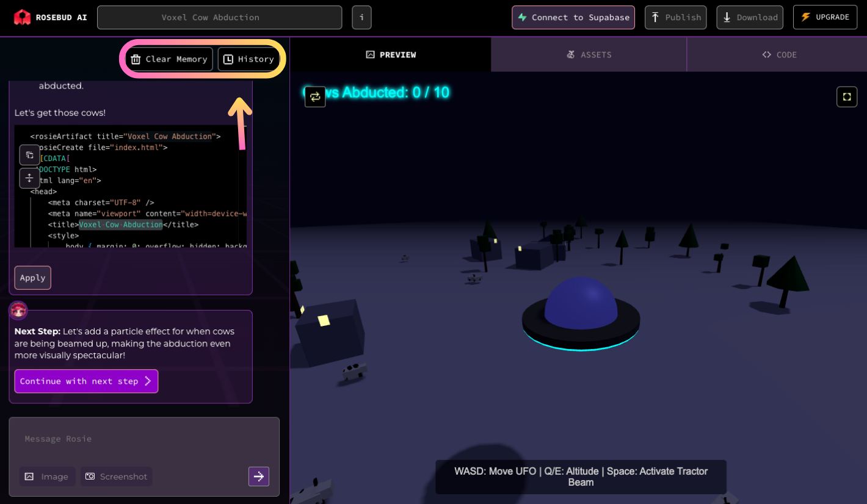Attach a Screenshot to the message
Image resolution: width=867 pixels, height=504 pixels.
coord(117,477)
